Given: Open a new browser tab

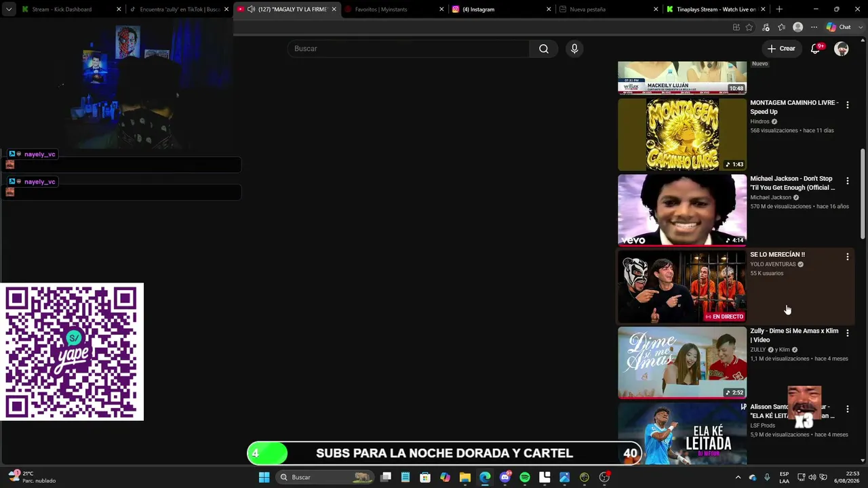Looking at the screenshot, I should click(779, 9).
